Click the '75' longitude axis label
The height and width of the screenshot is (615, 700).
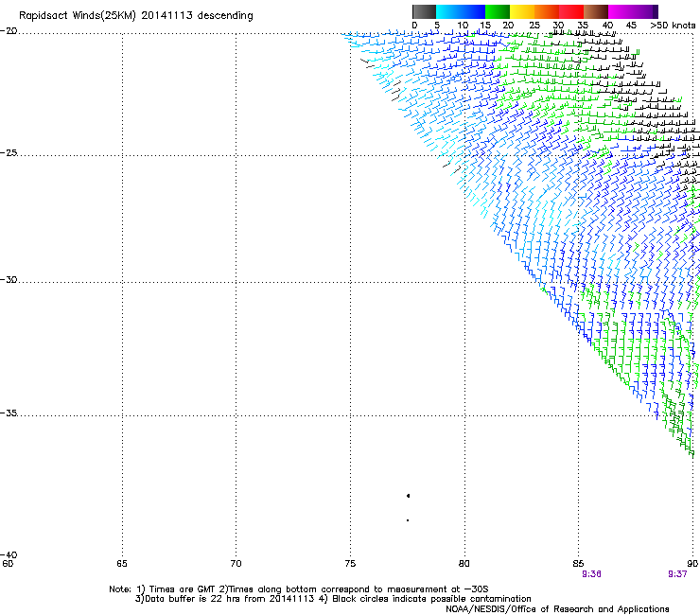tap(350, 564)
